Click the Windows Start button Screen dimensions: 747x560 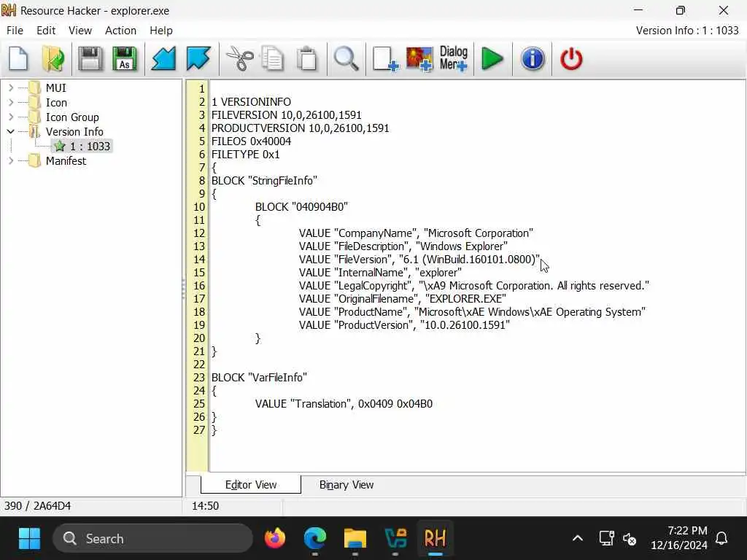point(29,539)
